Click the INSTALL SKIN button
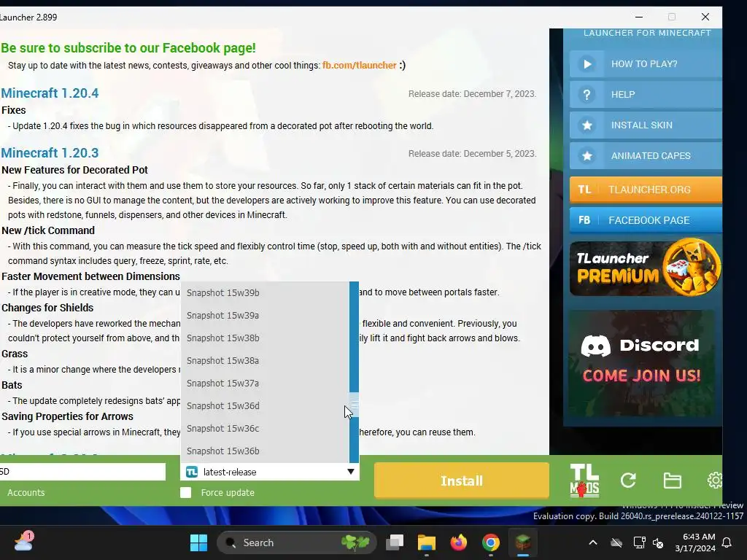This screenshot has width=747, height=560. pyautogui.click(x=646, y=125)
